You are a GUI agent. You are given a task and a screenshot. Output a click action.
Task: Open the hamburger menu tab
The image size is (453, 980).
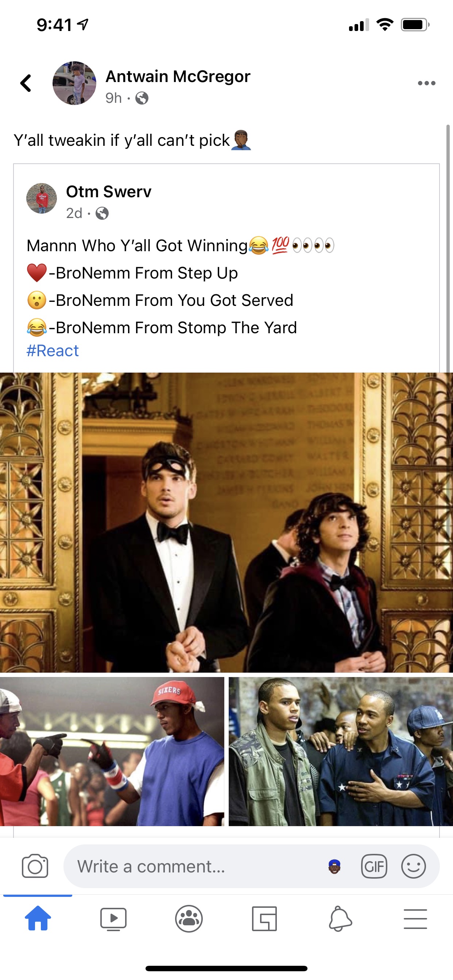click(x=415, y=919)
